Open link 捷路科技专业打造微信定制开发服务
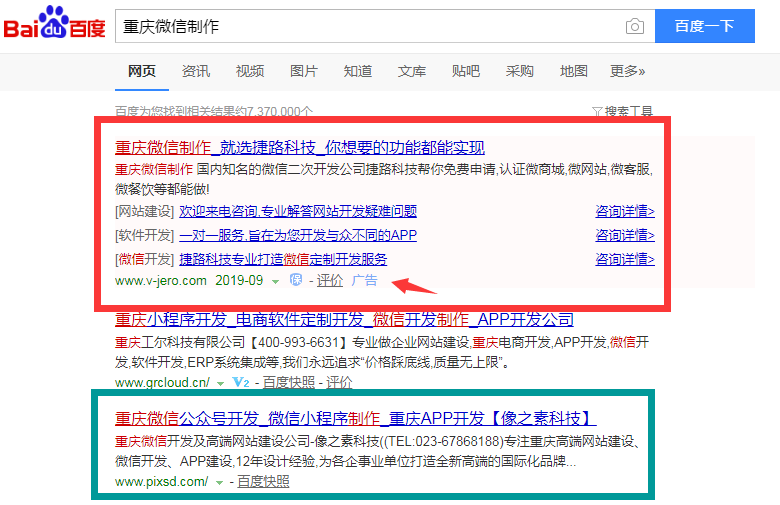The width and height of the screenshot is (780, 505). pyautogui.click(x=283, y=259)
